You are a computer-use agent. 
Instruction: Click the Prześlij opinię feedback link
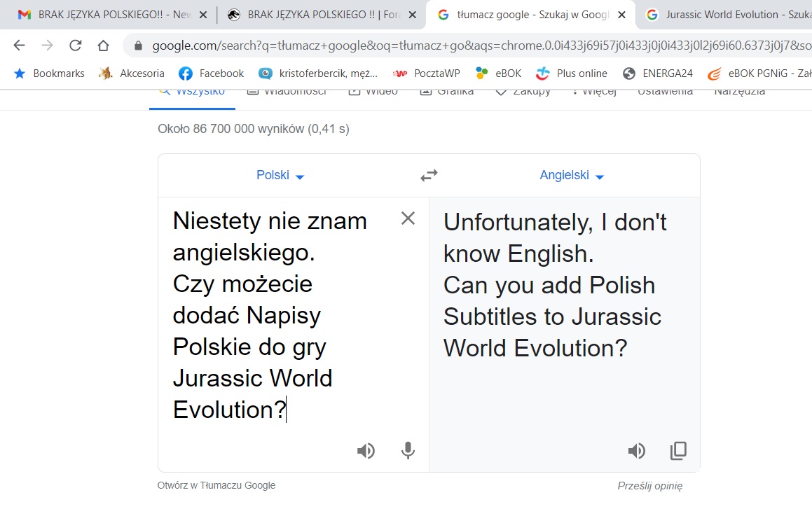click(650, 486)
